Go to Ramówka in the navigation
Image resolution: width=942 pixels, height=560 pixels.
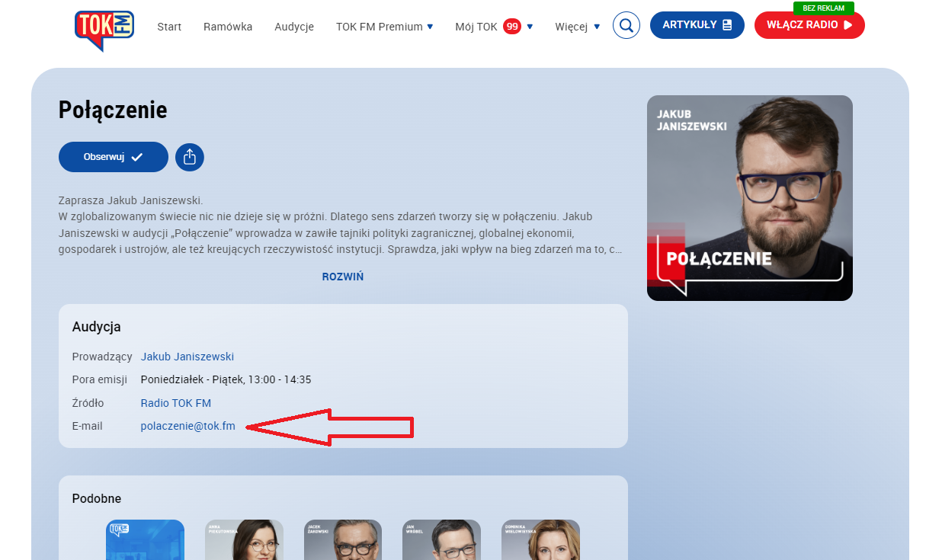(228, 27)
